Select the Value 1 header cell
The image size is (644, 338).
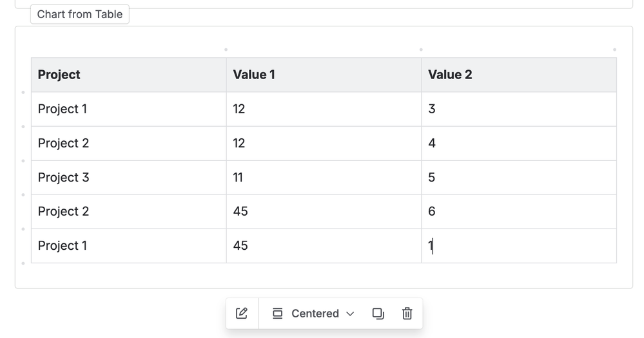pyautogui.click(x=324, y=75)
